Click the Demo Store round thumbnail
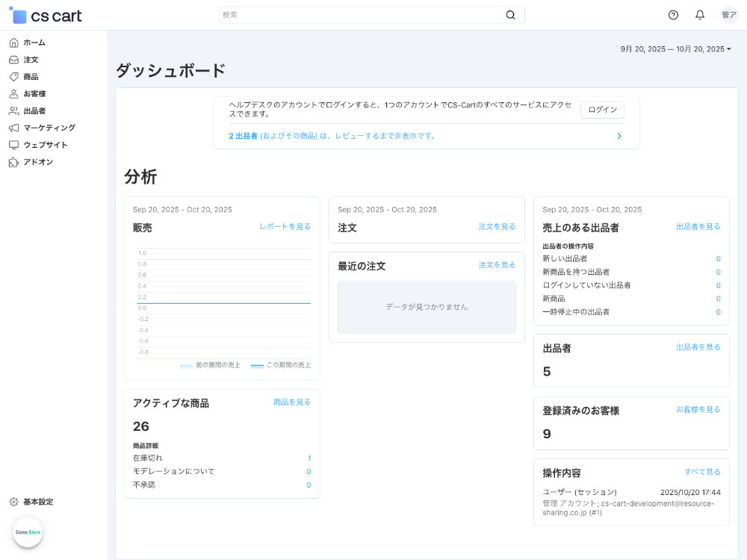This screenshot has width=747, height=560. [28, 532]
